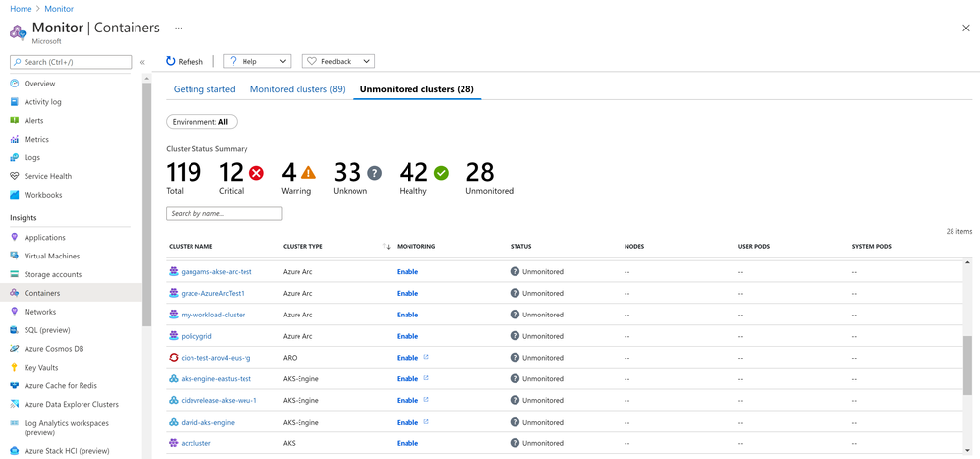980x459 pixels.
Task: Click the Azure Cosmos DB icon
Action: 15,349
